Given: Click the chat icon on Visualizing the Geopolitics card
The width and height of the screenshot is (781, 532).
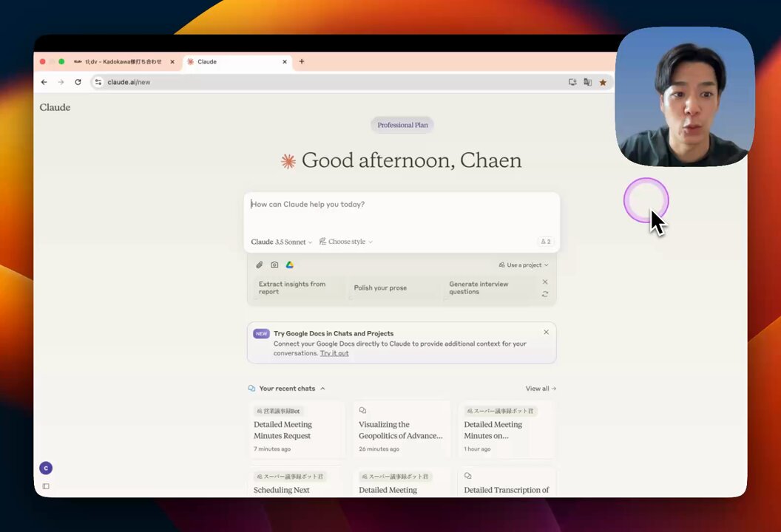Looking at the screenshot, I should [x=362, y=410].
